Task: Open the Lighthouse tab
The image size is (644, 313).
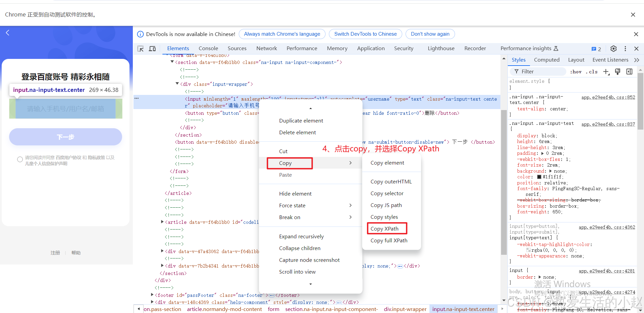Action: tap(441, 48)
